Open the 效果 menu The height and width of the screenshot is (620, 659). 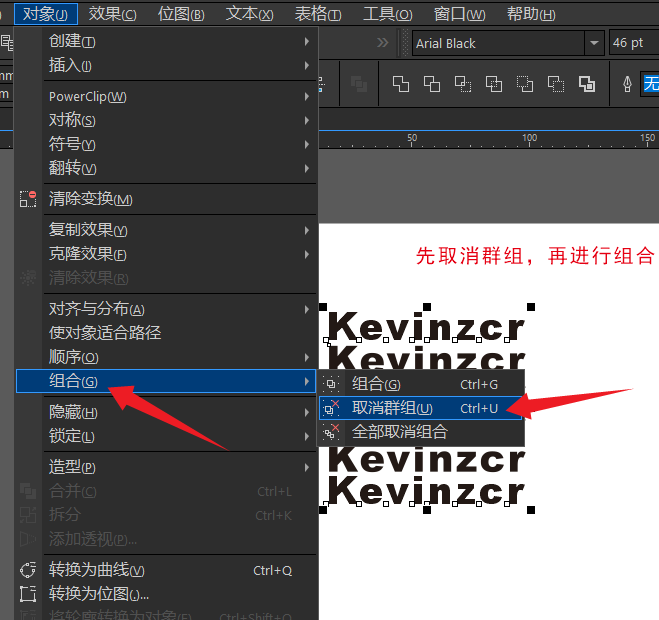point(113,14)
